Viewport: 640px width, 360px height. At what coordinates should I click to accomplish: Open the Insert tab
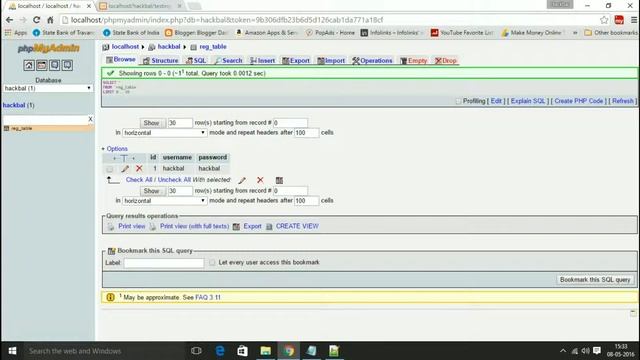[263, 60]
